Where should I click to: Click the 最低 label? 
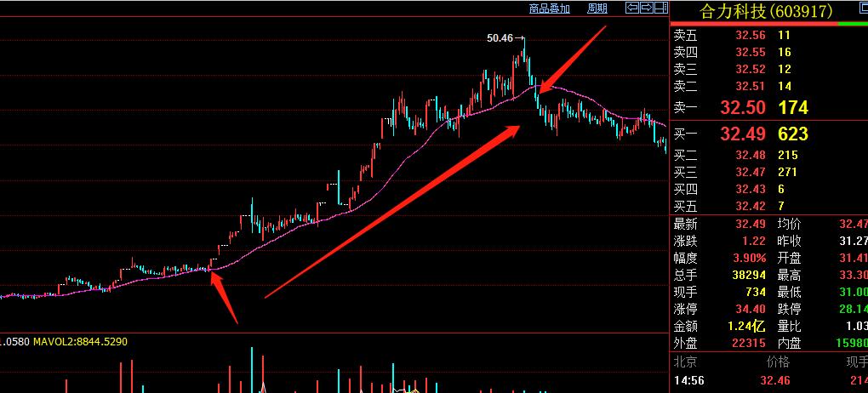click(x=789, y=293)
